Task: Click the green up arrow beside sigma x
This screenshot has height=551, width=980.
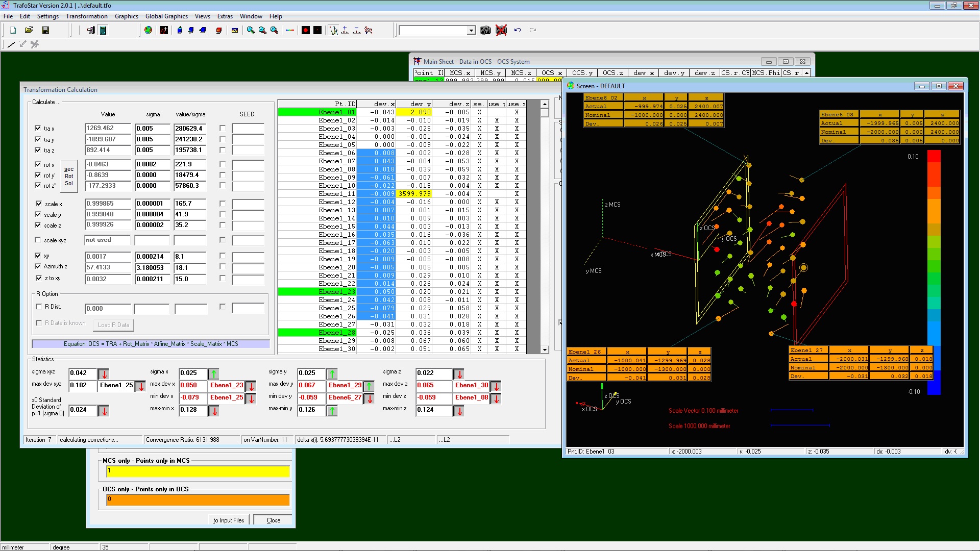Action: 214,374
